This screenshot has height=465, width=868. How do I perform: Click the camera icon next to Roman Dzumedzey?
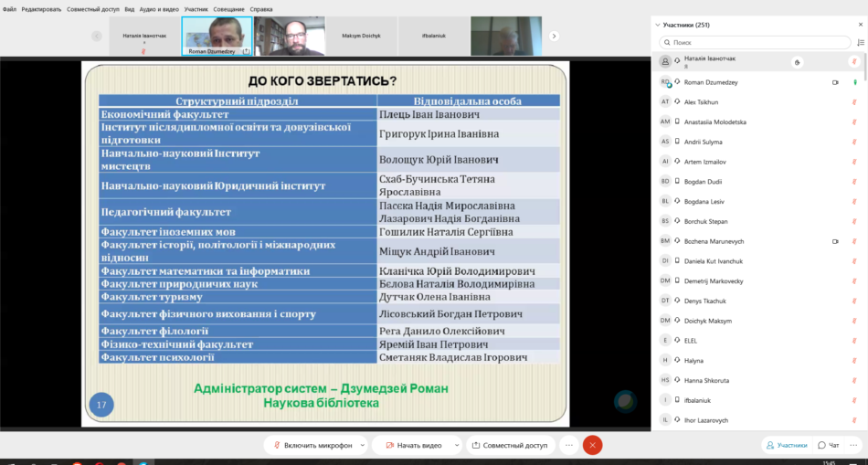835,82
